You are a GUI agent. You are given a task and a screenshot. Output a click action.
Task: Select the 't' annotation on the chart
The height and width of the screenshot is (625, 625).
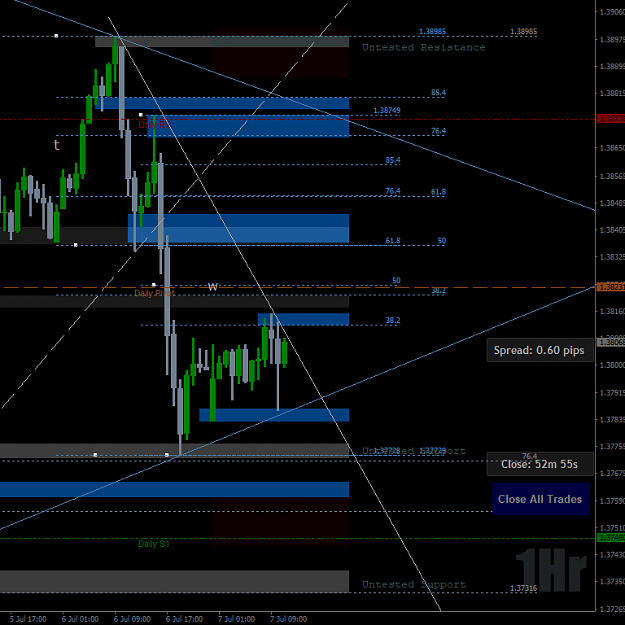(57, 145)
